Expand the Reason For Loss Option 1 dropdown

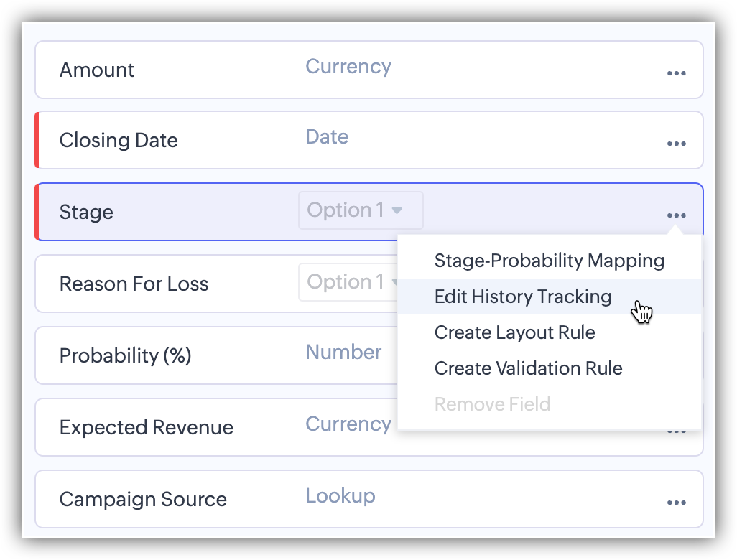(x=349, y=282)
